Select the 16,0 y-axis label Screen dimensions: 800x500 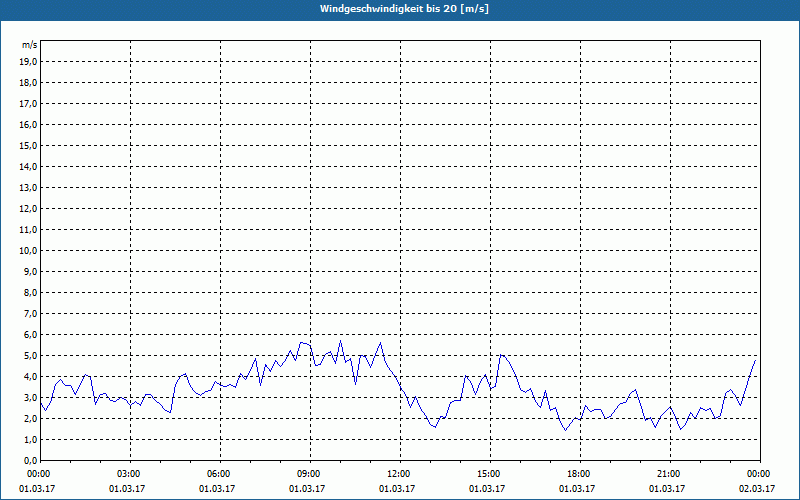click(28, 124)
